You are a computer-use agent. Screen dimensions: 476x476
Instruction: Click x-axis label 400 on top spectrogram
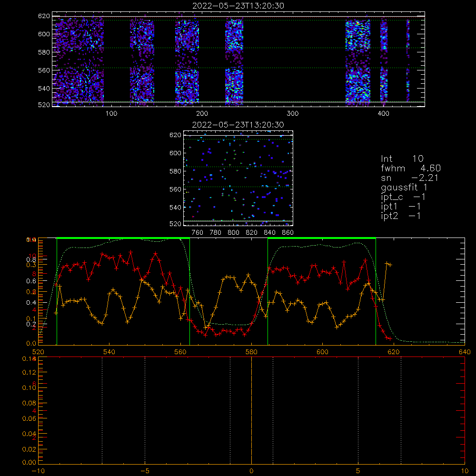(383, 113)
